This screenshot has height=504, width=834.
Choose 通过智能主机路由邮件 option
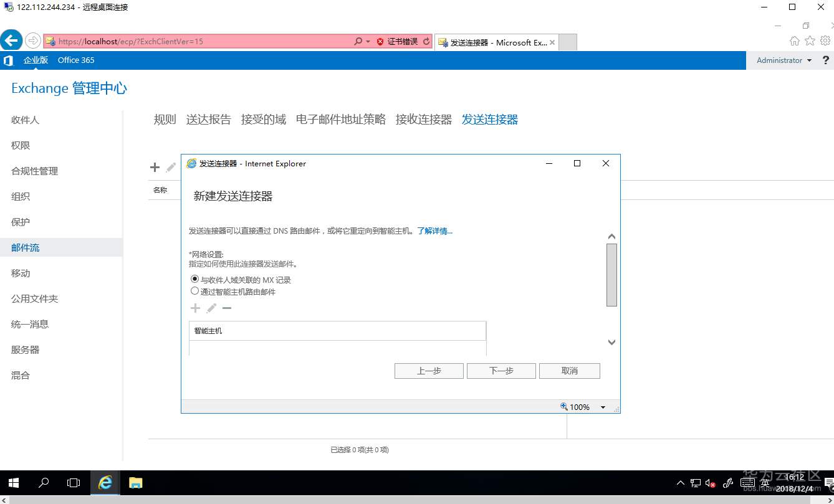pyautogui.click(x=194, y=290)
